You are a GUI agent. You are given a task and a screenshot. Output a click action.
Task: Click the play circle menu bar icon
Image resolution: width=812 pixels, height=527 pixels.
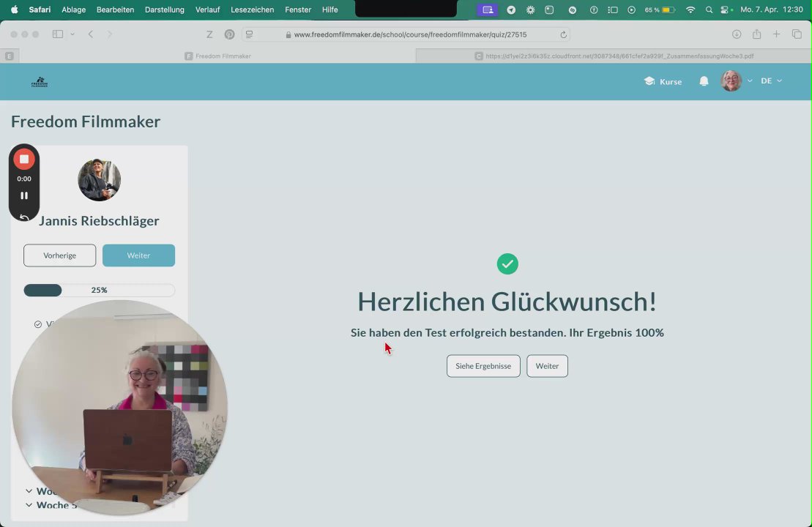click(x=631, y=10)
